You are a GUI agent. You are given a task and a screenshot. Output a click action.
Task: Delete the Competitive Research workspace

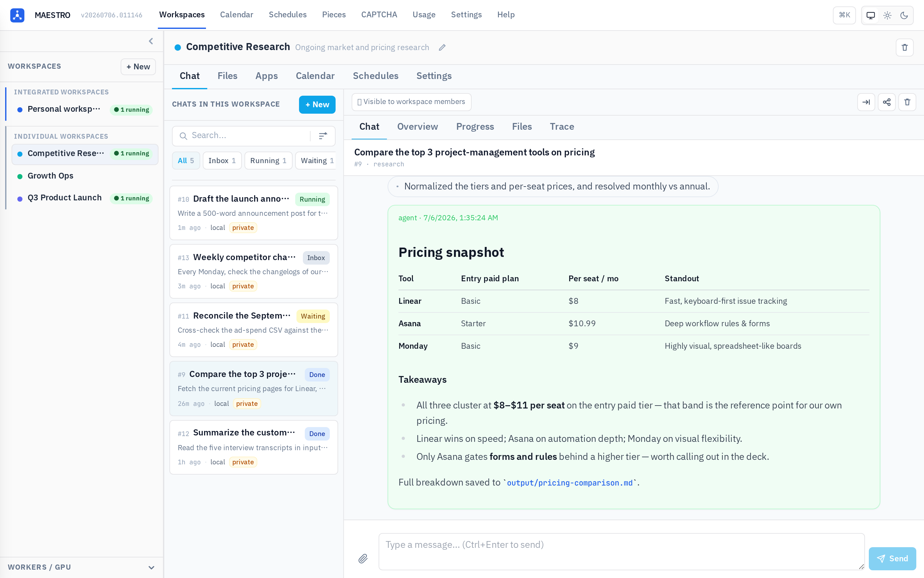(x=904, y=48)
